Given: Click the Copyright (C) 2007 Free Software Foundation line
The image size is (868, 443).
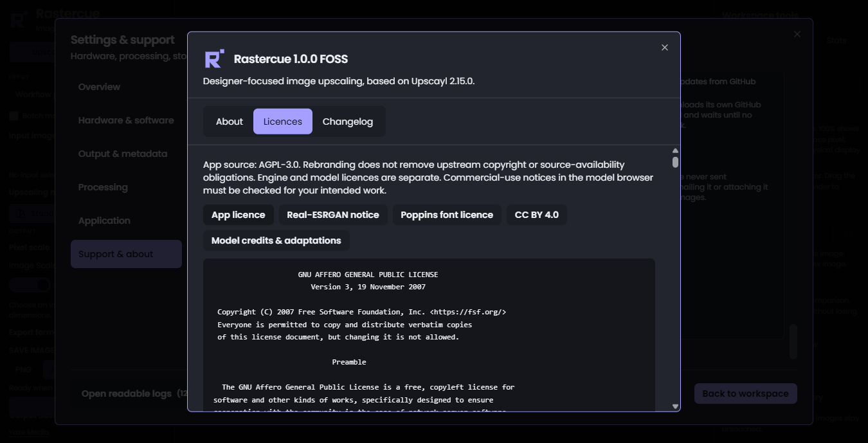Looking at the screenshot, I should (362, 312).
